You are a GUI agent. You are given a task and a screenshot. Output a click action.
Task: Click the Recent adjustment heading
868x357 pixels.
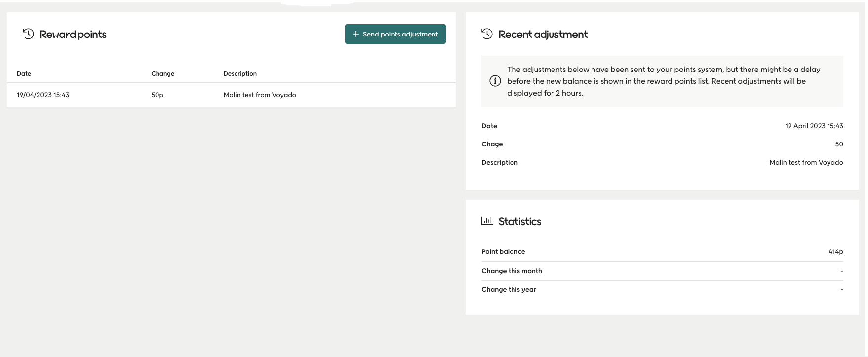(543, 34)
